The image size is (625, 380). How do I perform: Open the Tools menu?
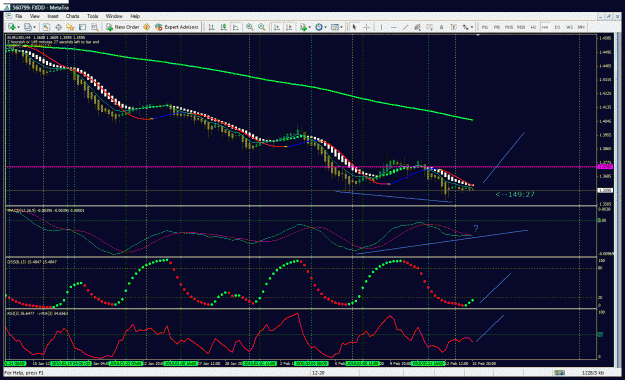point(92,16)
